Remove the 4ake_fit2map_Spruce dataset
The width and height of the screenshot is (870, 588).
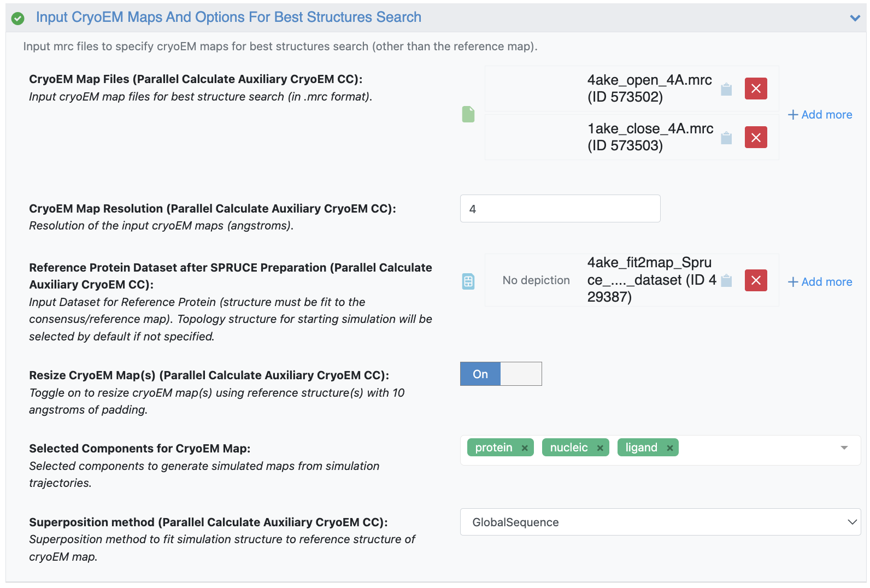tap(756, 280)
